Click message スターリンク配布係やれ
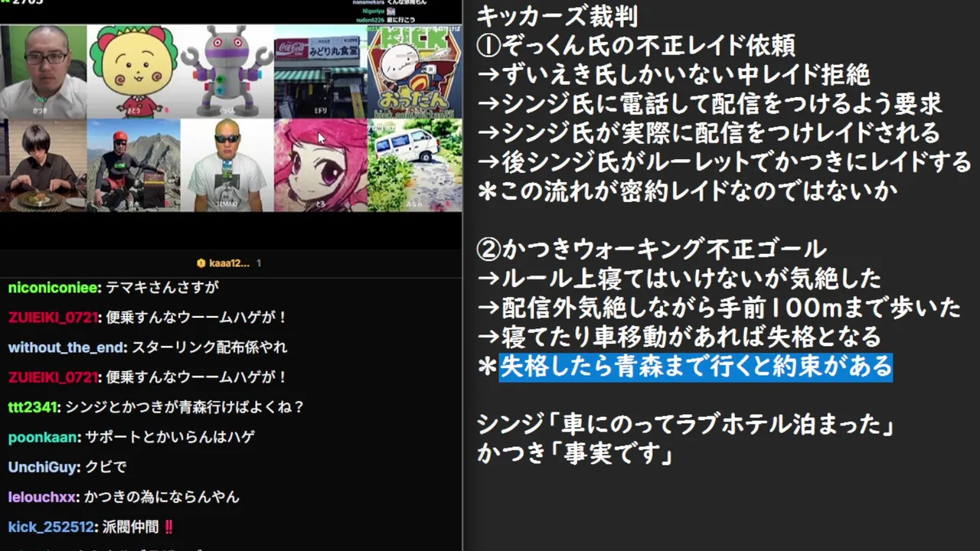Image resolution: width=980 pixels, height=551 pixels. point(209,347)
